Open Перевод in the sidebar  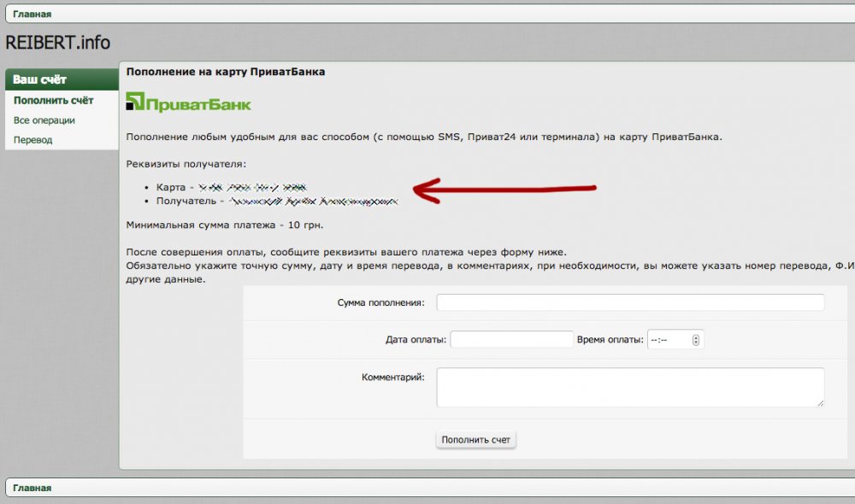pyautogui.click(x=32, y=140)
